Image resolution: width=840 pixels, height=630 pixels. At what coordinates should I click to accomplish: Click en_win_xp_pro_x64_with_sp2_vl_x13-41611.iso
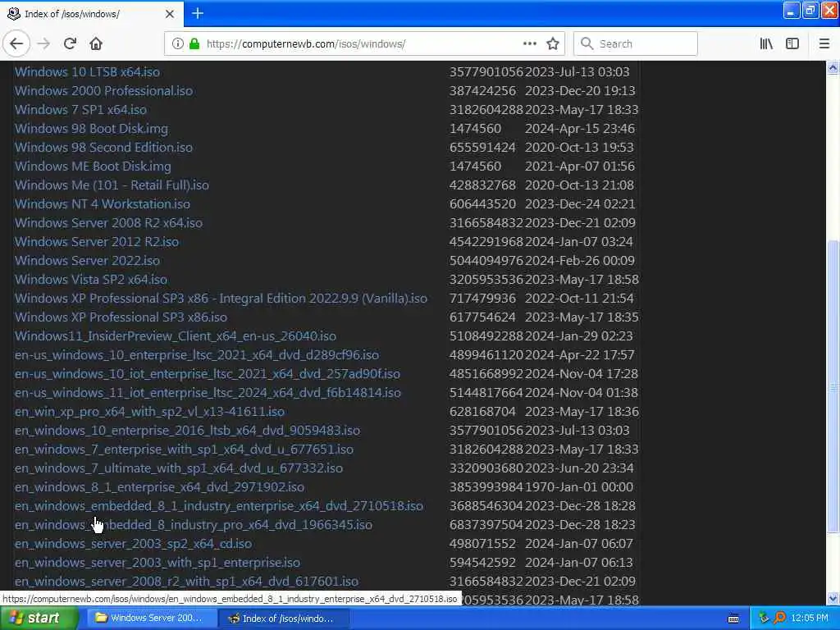pyautogui.click(x=149, y=412)
